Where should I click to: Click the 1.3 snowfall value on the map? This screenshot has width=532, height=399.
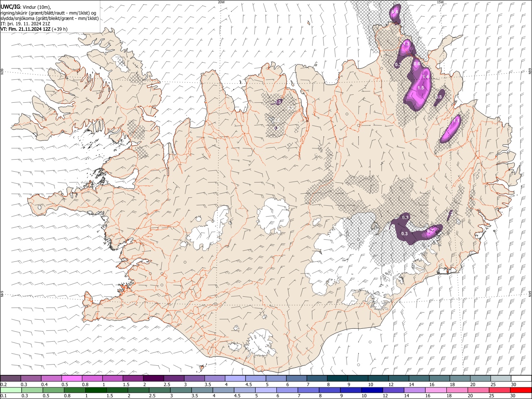[406, 44]
